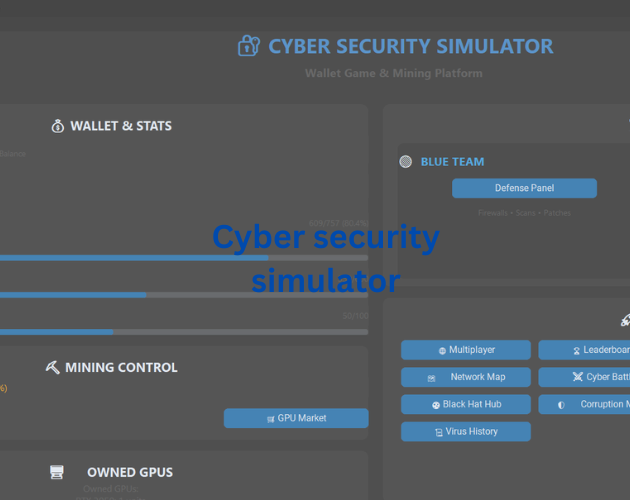630x500 pixels.
Task: Open the Leaderboard
Action: click(x=584, y=350)
